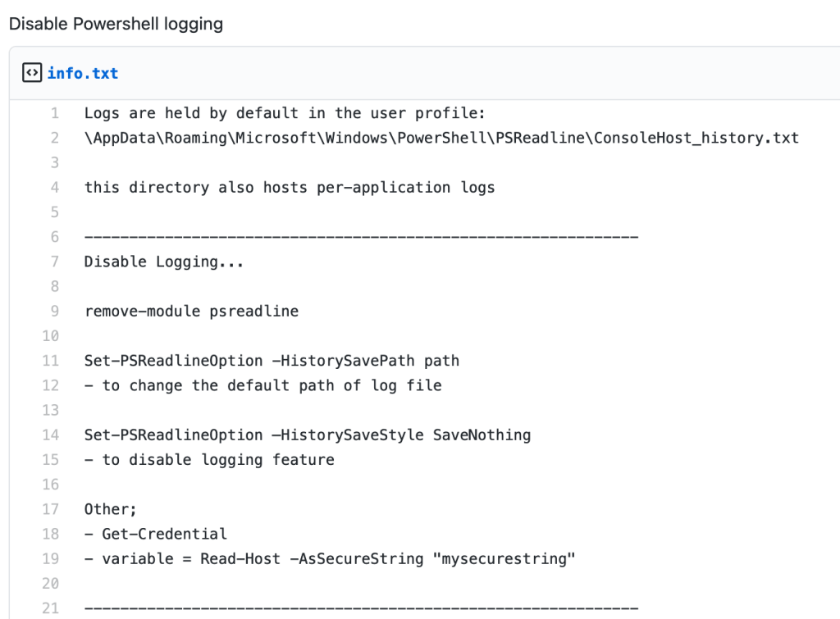
Task: Click the "remove-module psreadline" code line
Action: [x=191, y=311]
